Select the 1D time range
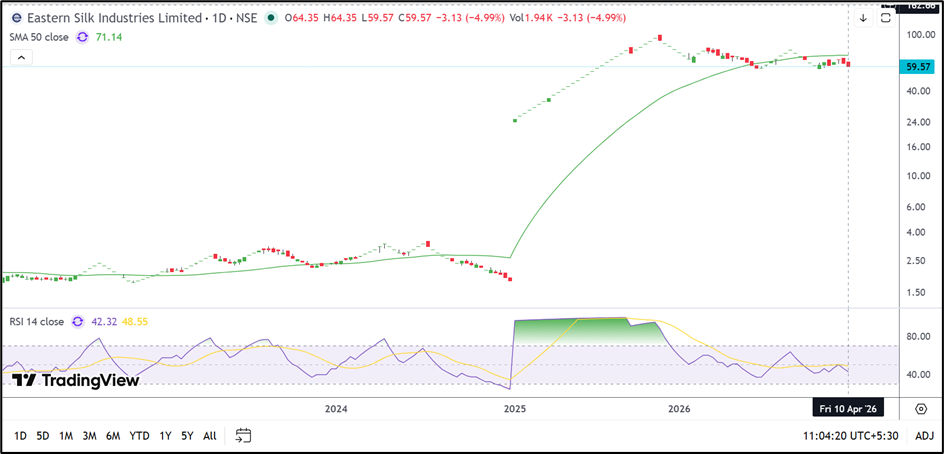The height and width of the screenshot is (454, 944). point(20,435)
